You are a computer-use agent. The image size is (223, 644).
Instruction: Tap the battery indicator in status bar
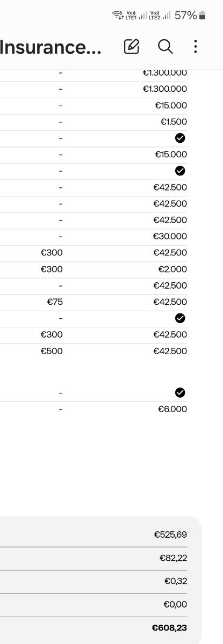203,16
